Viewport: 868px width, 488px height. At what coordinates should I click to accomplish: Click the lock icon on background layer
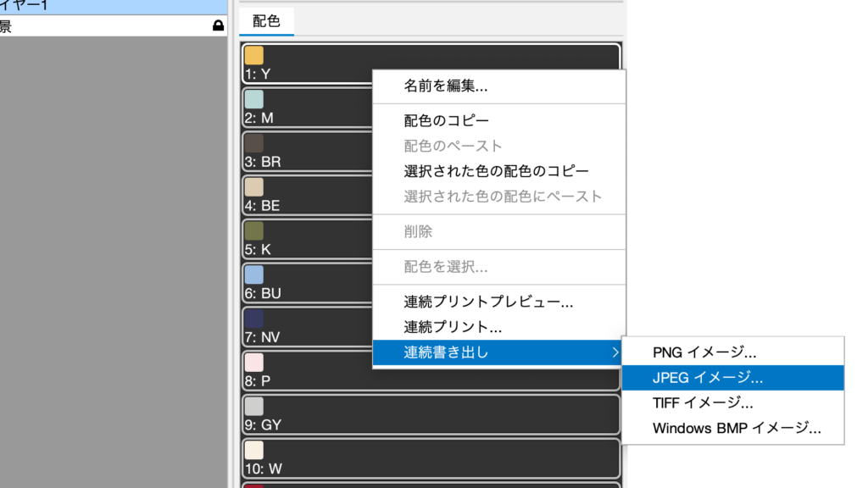pos(218,26)
